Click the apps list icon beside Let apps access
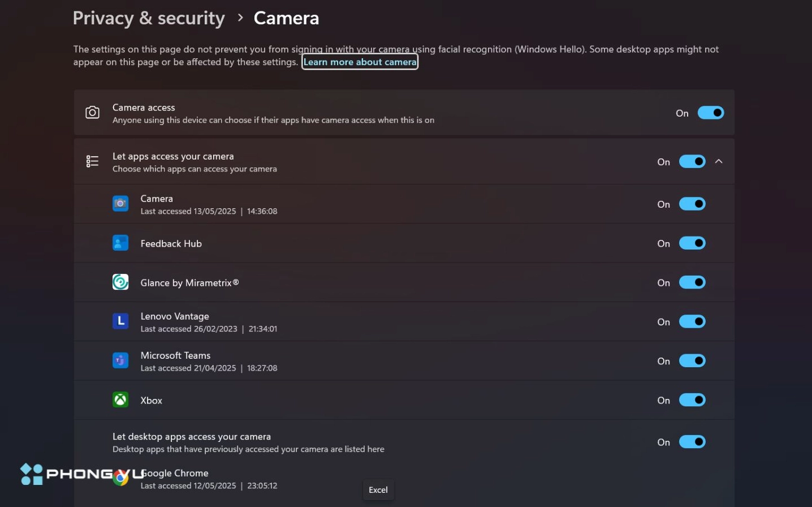This screenshot has width=812, height=507. click(x=92, y=161)
